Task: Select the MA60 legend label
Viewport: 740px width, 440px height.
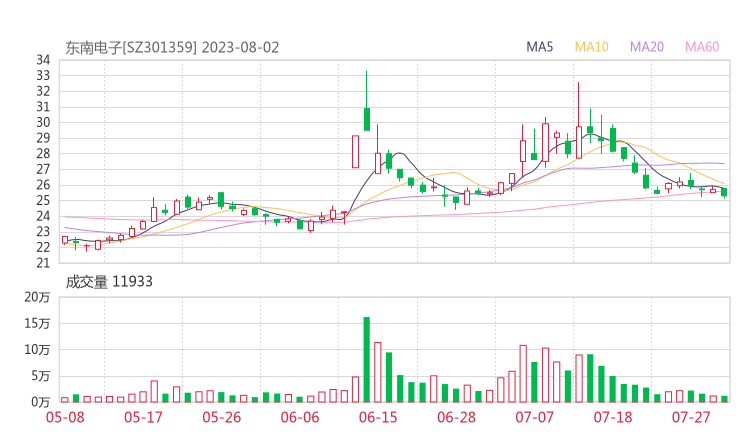Action: [x=702, y=47]
